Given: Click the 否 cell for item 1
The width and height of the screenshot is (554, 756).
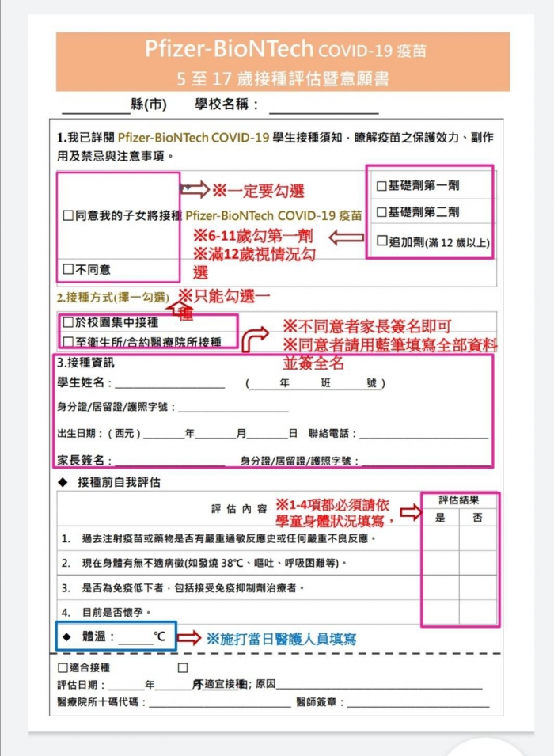Looking at the screenshot, I should click(478, 538).
